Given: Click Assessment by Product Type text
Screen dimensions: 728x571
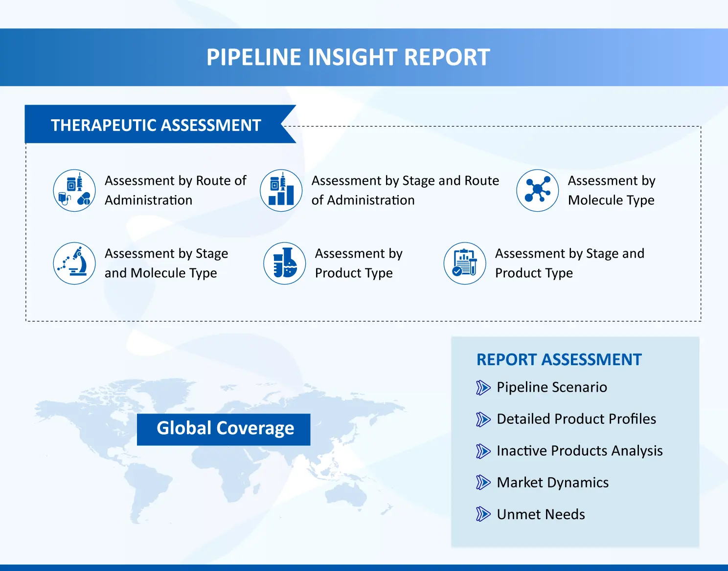Looking at the screenshot, I should [x=358, y=263].
